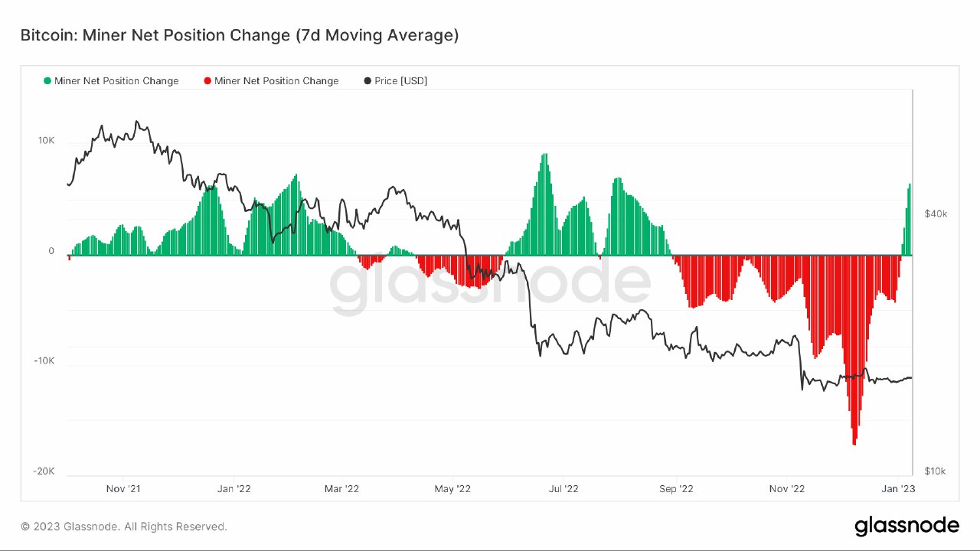
Task: Click the black Price [USD] legend dot
Action: point(367,81)
